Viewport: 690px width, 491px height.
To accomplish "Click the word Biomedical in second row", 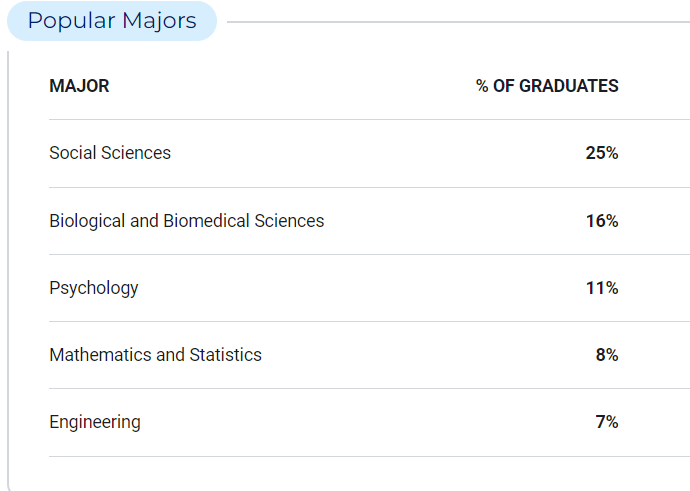I will 206,221.
